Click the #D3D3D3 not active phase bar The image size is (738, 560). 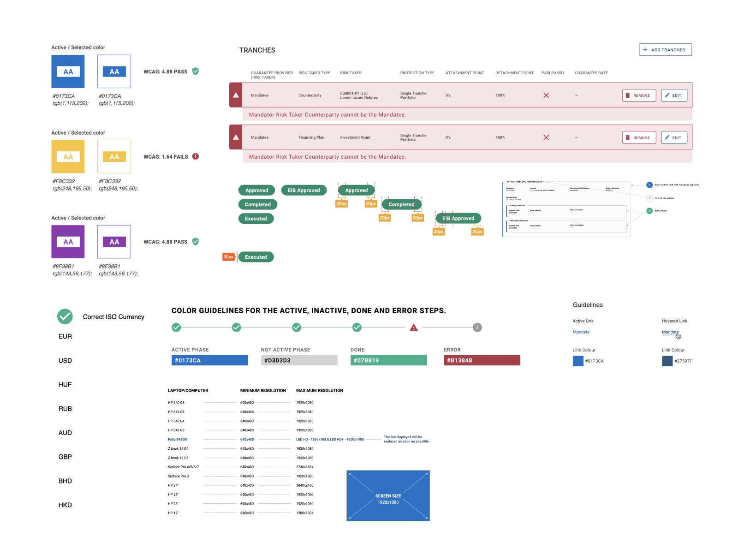click(299, 360)
